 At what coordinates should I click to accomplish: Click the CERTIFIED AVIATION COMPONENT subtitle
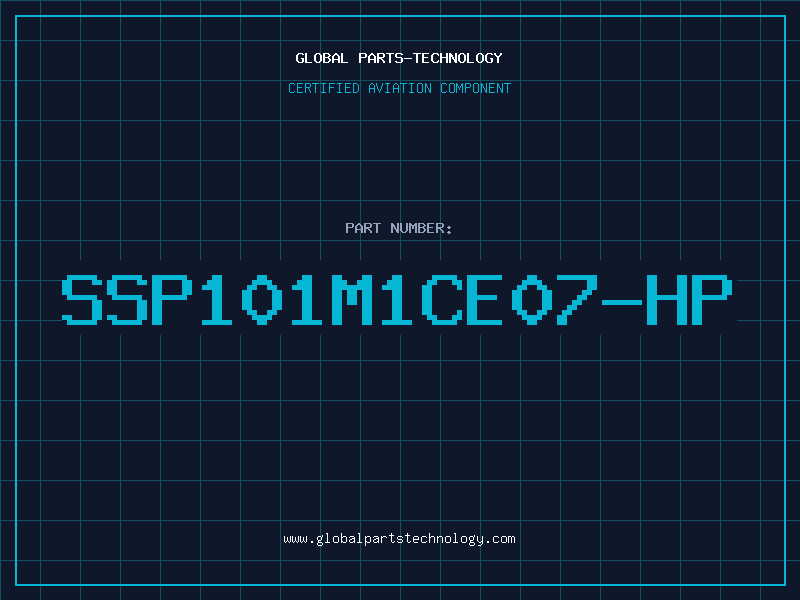(399, 88)
